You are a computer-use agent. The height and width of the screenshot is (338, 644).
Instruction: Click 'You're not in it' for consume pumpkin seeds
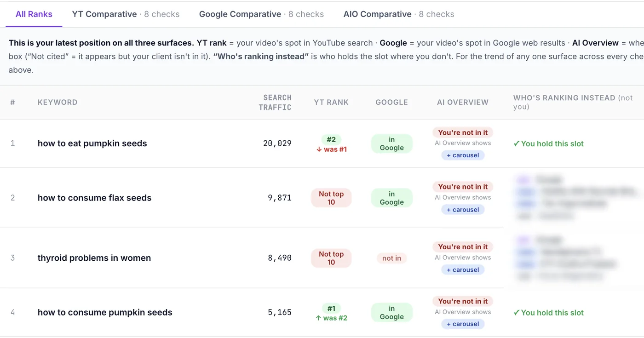463,301
